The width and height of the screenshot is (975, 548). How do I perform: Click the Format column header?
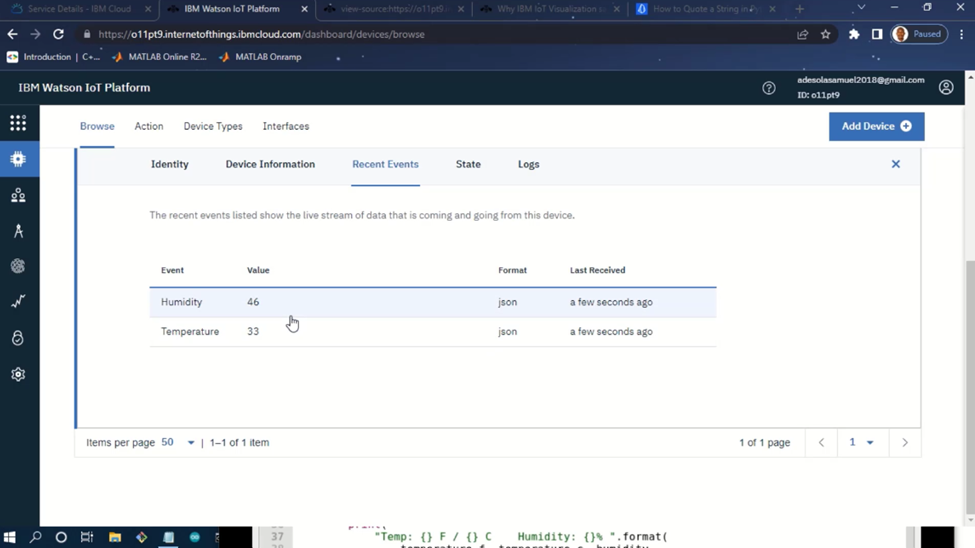[512, 270]
